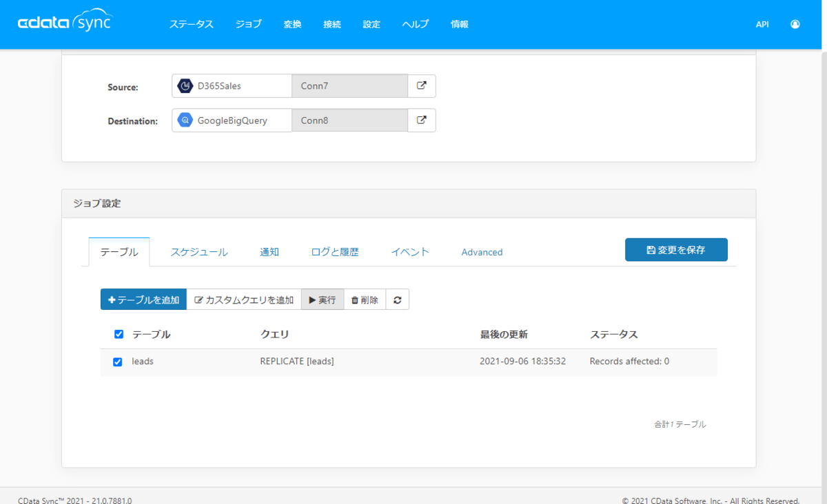This screenshot has height=504, width=827.
Task: Click 変更を保存 to save changes
Action: 676,250
